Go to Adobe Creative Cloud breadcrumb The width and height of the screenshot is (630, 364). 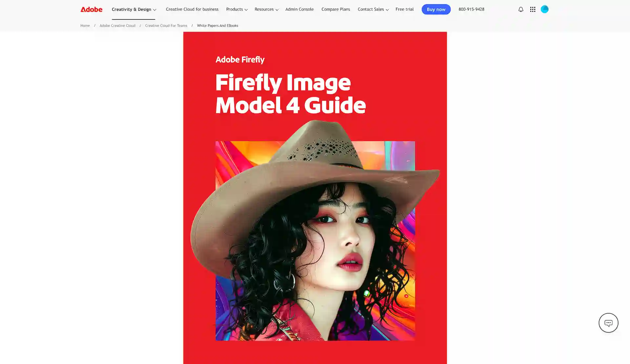click(117, 26)
